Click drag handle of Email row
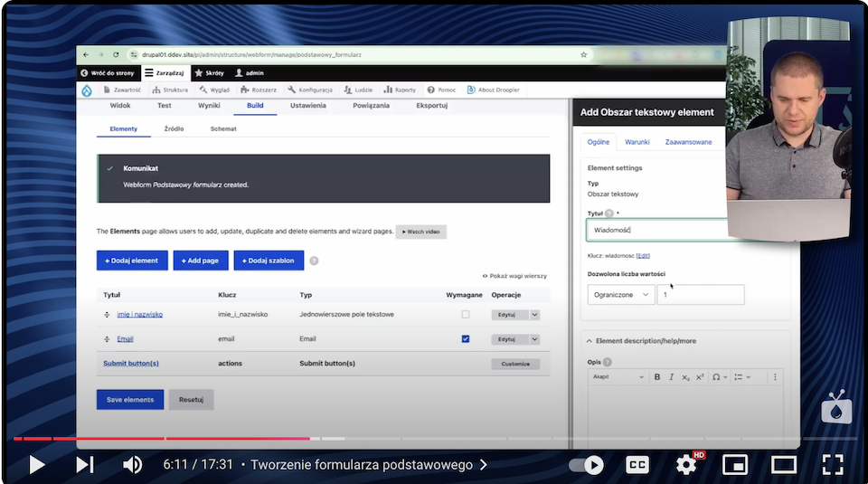 [x=107, y=339]
